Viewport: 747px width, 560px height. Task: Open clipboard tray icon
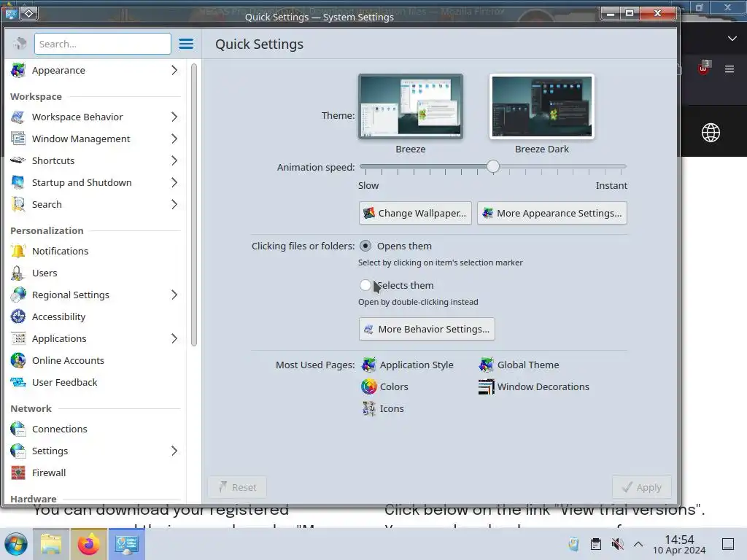pos(595,544)
